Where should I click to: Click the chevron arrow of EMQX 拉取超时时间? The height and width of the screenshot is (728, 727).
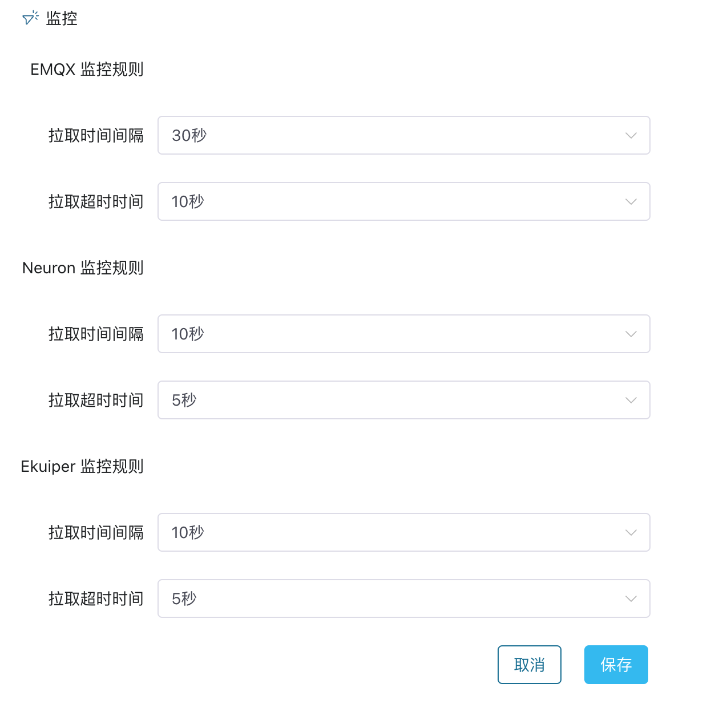[x=631, y=202]
